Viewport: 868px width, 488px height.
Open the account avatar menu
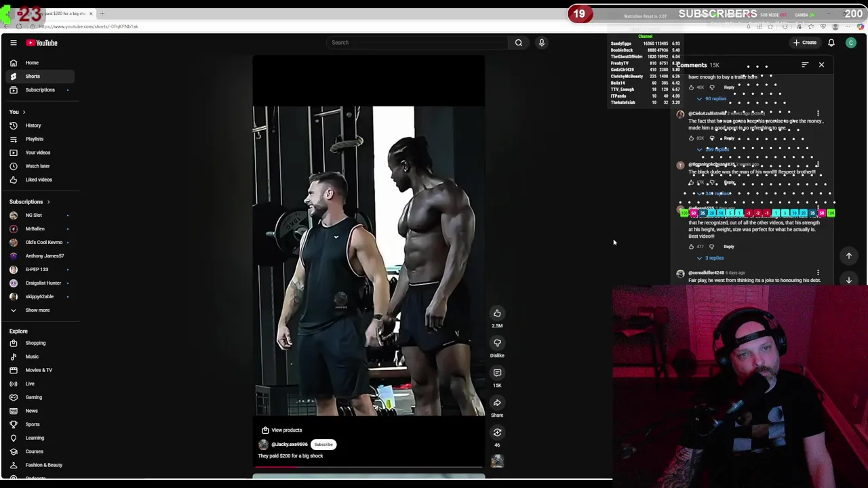851,43
